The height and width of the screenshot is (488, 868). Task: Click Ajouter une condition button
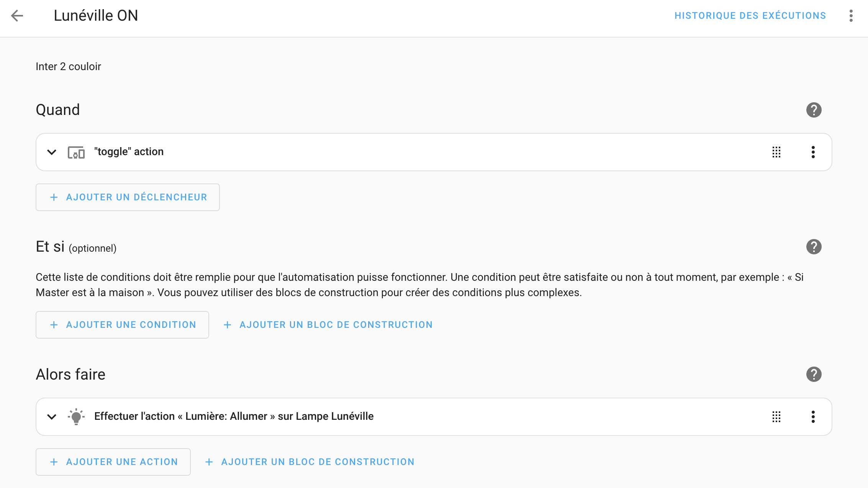coord(122,325)
